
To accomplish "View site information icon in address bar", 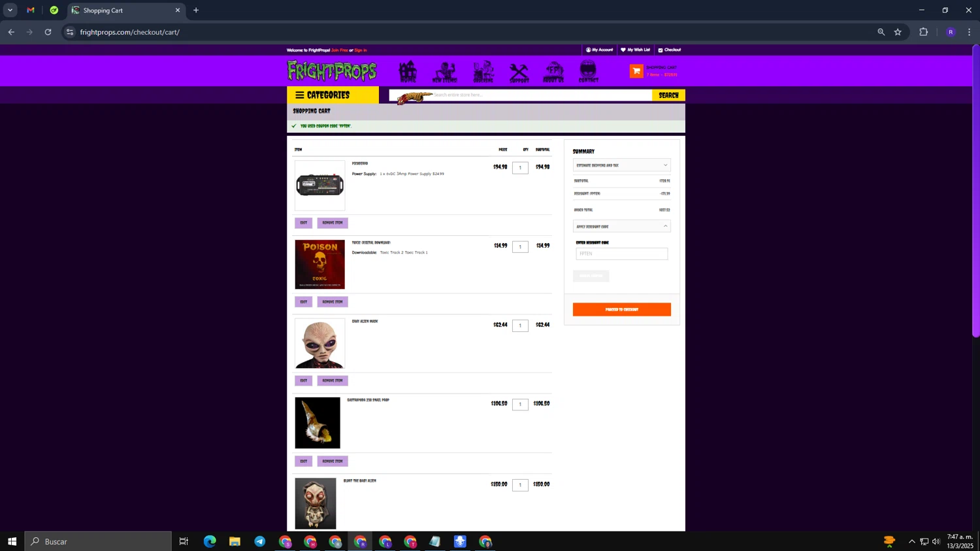I will tap(70, 32).
